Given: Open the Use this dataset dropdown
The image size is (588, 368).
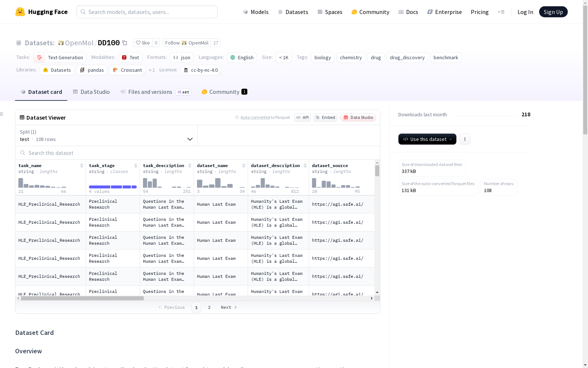Looking at the screenshot, I should point(427,139).
